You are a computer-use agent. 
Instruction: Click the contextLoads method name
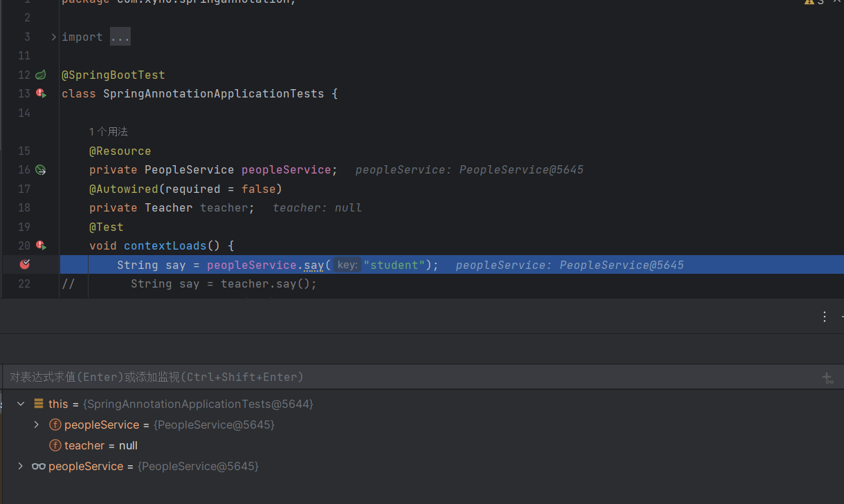(165, 246)
